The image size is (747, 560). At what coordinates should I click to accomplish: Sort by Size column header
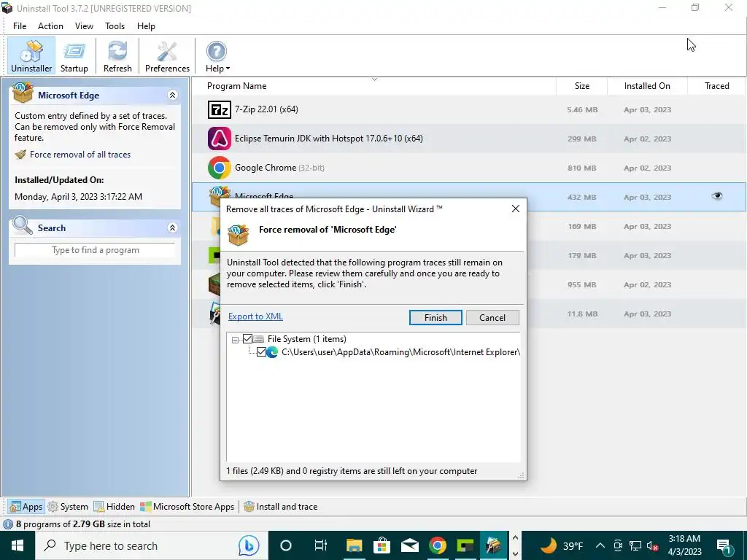(x=581, y=86)
